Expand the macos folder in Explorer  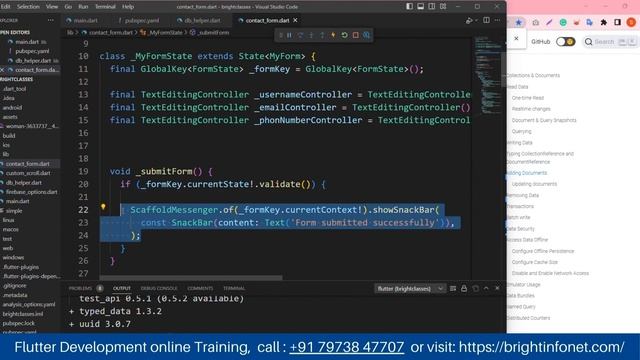tap(11, 229)
